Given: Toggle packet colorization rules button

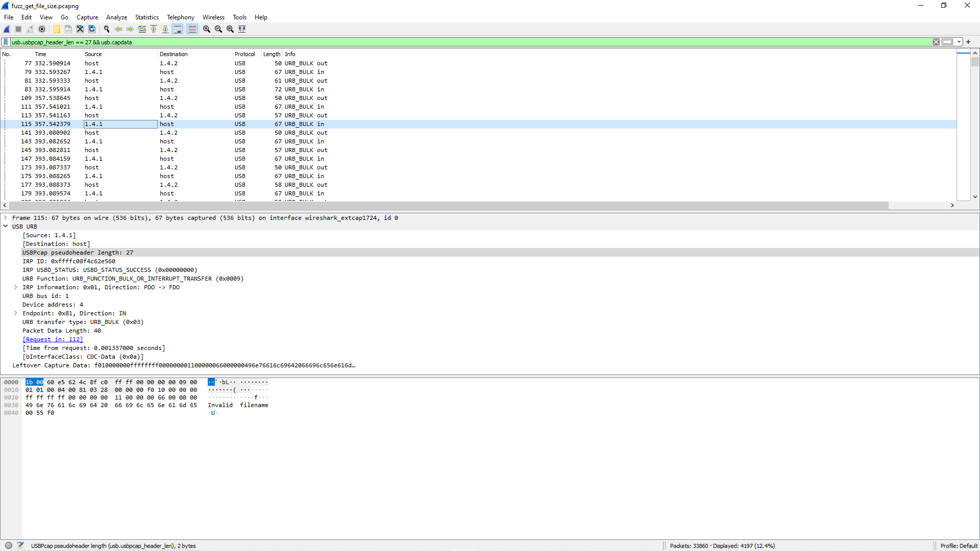Looking at the screenshot, I should point(192,29).
